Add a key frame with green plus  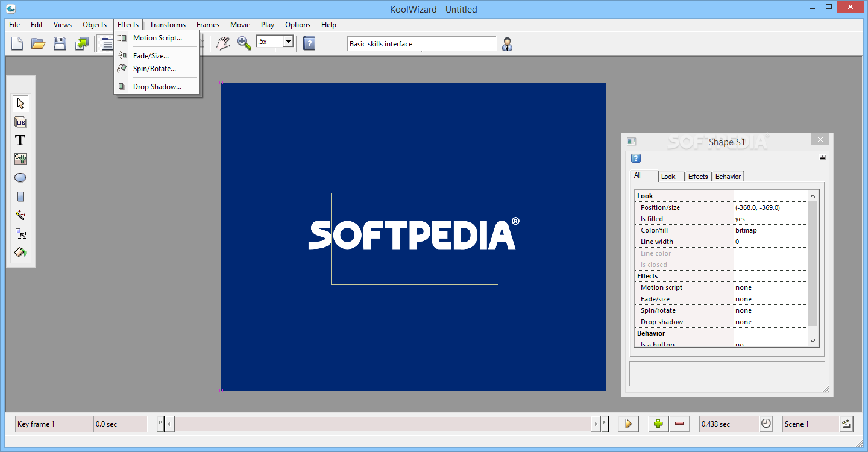tap(658, 424)
